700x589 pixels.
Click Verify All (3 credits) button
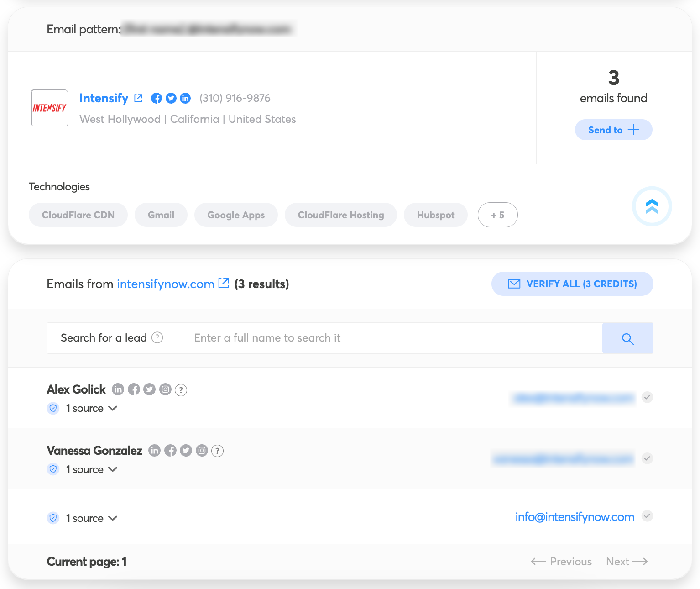(x=572, y=284)
